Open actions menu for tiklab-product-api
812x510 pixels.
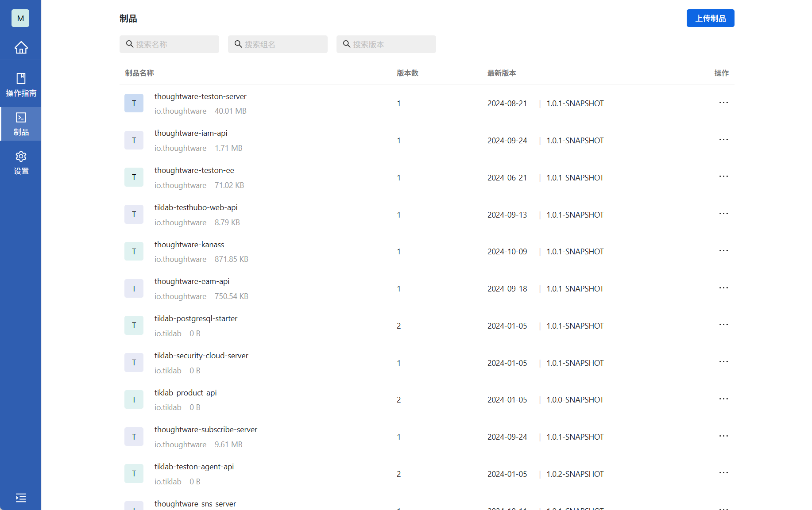(x=723, y=399)
